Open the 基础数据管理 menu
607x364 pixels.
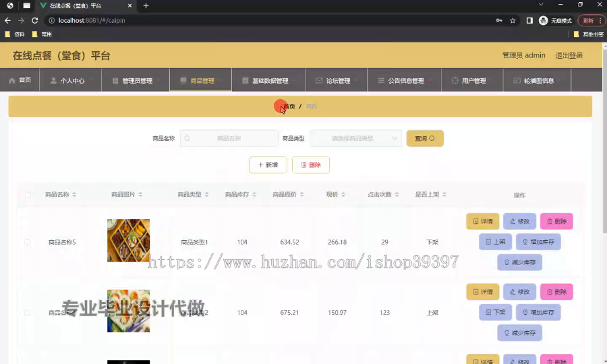pos(268,80)
